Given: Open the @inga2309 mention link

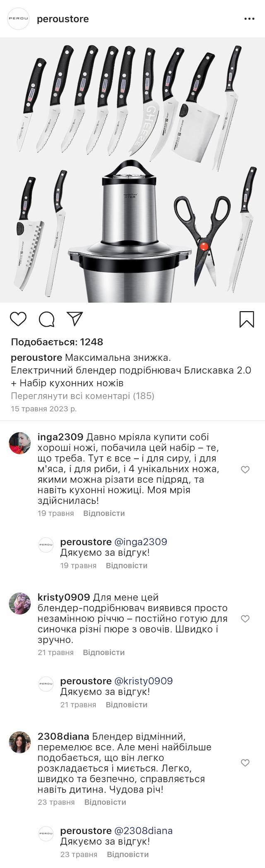Looking at the screenshot, I should (x=140, y=542).
